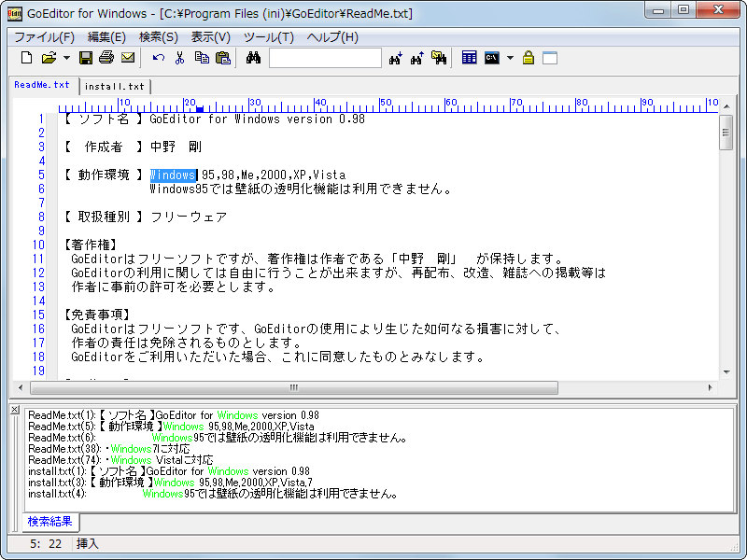Paste from clipboard with the clipboard icon
Image resolution: width=747 pixels, height=560 pixels.
pyautogui.click(x=223, y=58)
